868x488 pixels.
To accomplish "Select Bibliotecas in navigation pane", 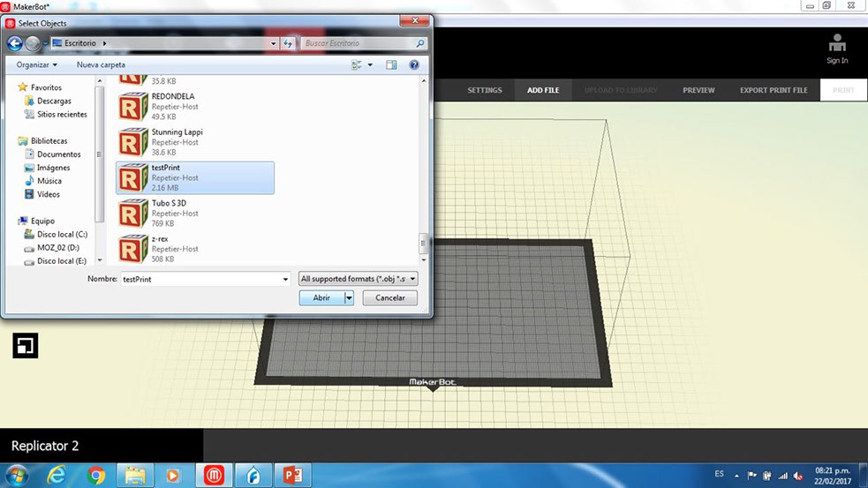I will [49, 140].
